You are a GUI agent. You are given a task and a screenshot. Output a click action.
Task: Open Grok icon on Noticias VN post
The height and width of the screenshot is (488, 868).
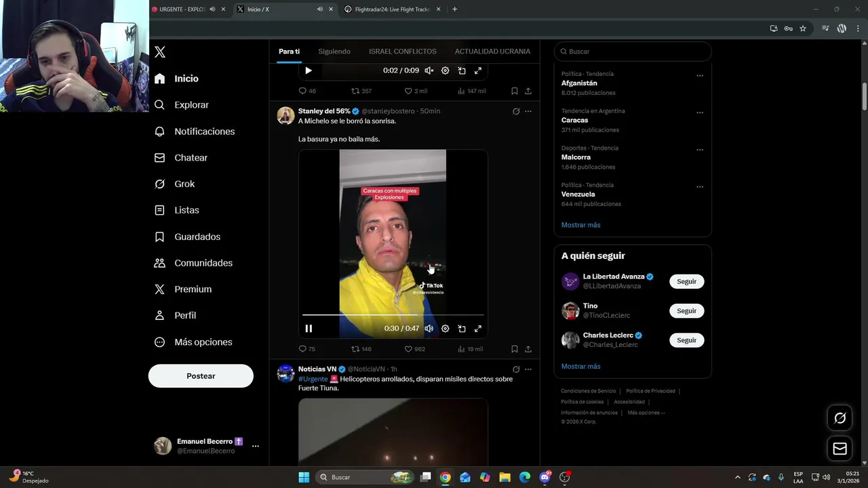516,369
